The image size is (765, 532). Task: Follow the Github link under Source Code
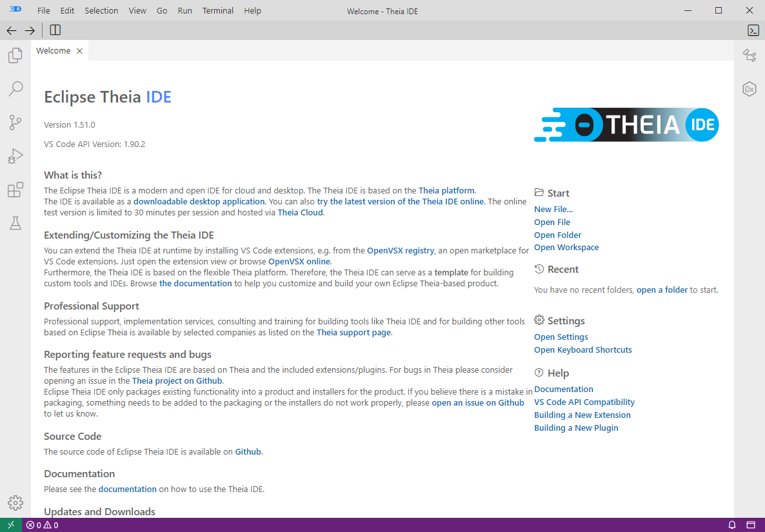click(248, 451)
